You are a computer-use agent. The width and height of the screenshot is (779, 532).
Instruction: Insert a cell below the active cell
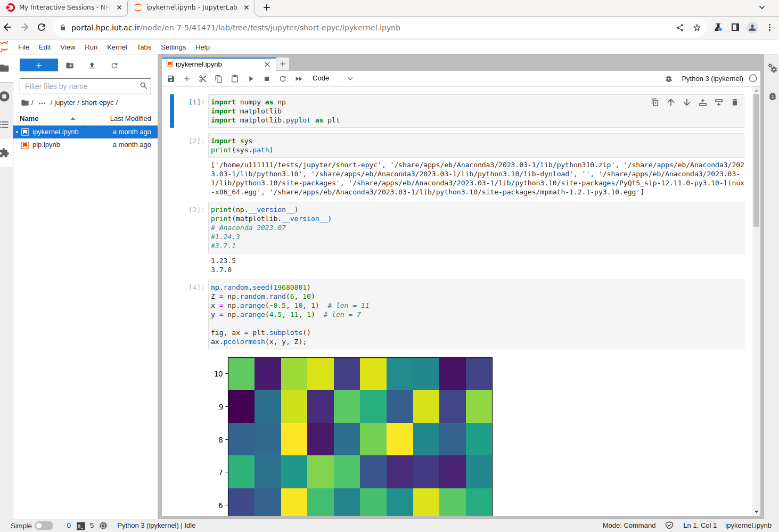719,102
